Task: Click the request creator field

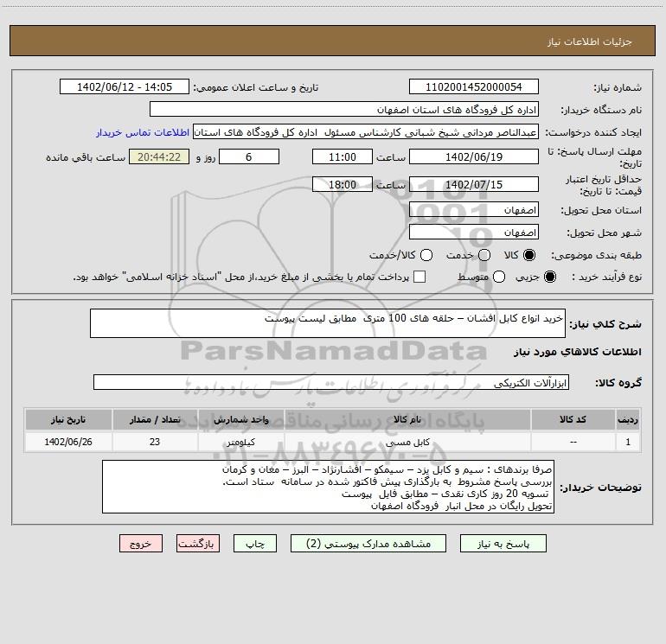Action: click(x=366, y=132)
